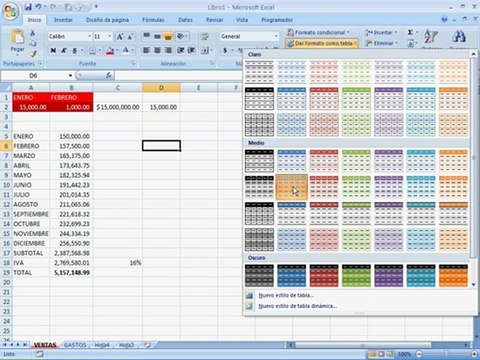The image size is (480, 360).
Task: Click the accounting number format $ icon
Action: click(x=225, y=51)
